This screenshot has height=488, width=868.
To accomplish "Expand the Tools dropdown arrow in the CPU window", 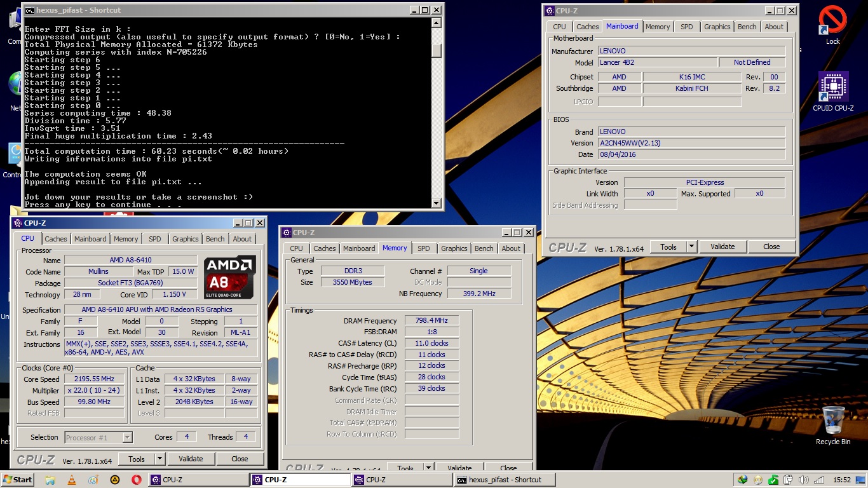I will [x=159, y=459].
